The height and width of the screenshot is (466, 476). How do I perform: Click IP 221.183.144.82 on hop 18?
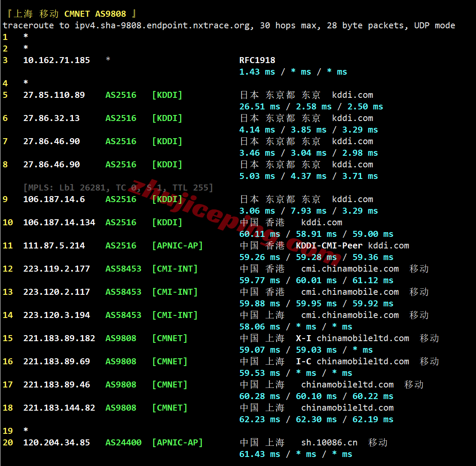tap(59, 408)
